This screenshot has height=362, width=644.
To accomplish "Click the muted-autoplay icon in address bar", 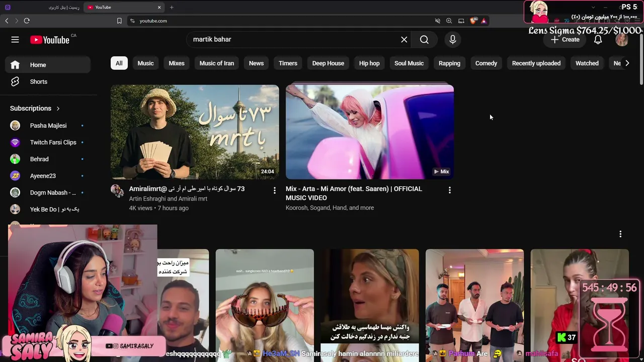I will pyautogui.click(x=437, y=21).
